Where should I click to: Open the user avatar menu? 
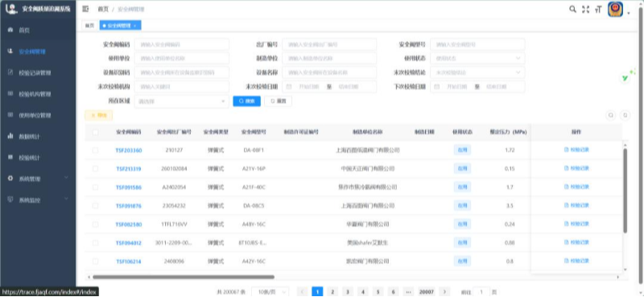coord(615,10)
